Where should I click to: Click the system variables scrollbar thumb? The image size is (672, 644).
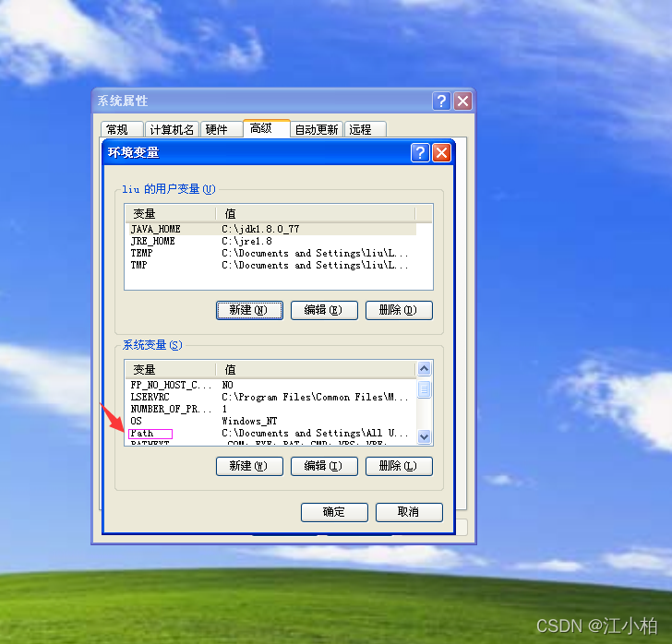click(425, 389)
